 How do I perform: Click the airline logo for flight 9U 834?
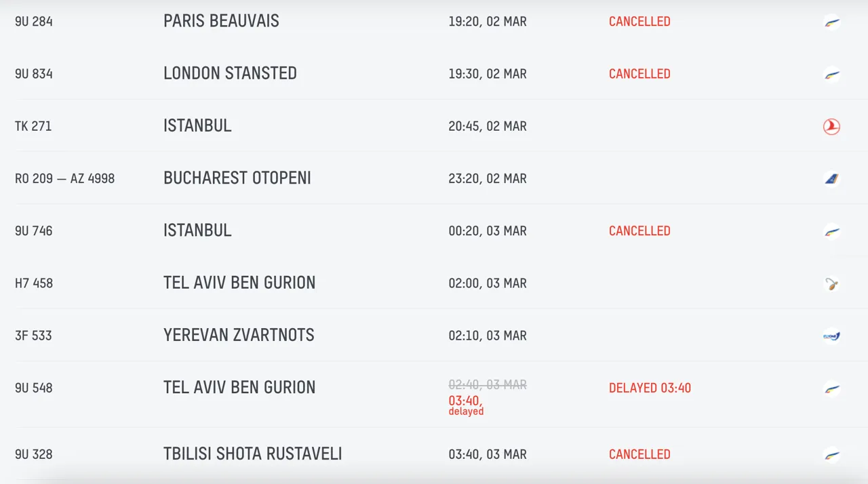831,74
